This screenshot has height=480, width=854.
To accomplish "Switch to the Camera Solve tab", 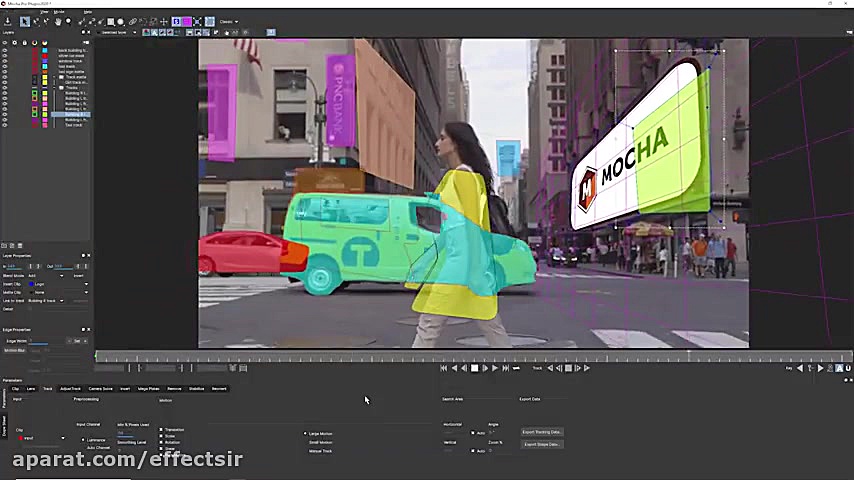I will pos(100,389).
